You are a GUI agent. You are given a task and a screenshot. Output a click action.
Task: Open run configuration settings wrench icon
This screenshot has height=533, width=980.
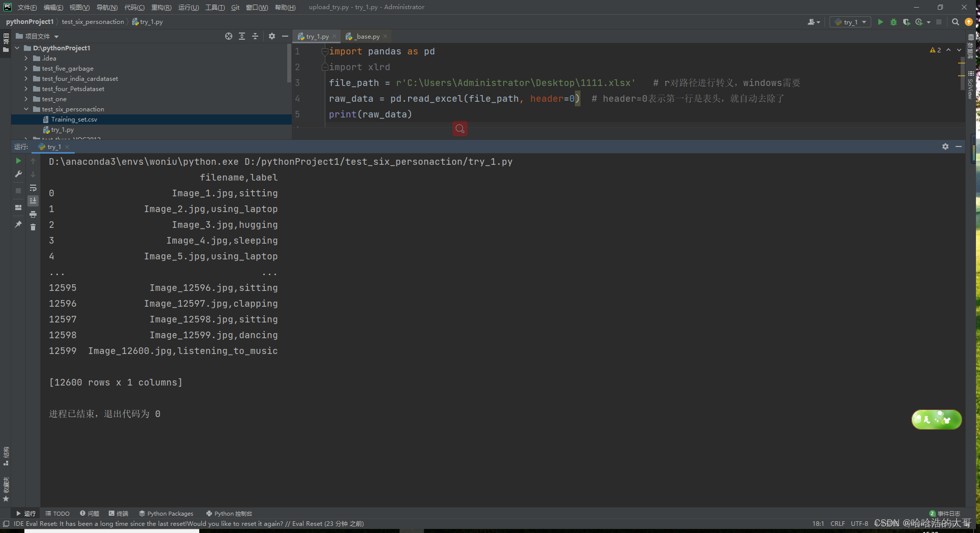[x=18, y=174]
